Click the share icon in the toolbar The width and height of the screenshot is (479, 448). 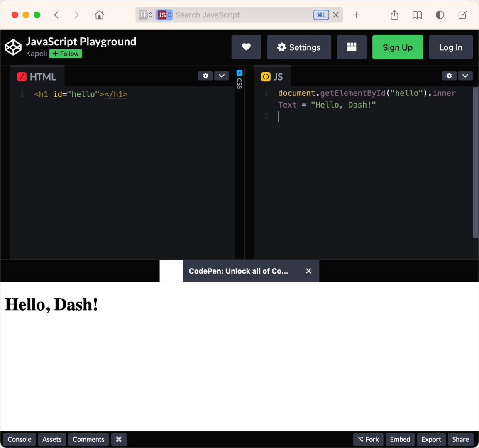coord(394,15)
